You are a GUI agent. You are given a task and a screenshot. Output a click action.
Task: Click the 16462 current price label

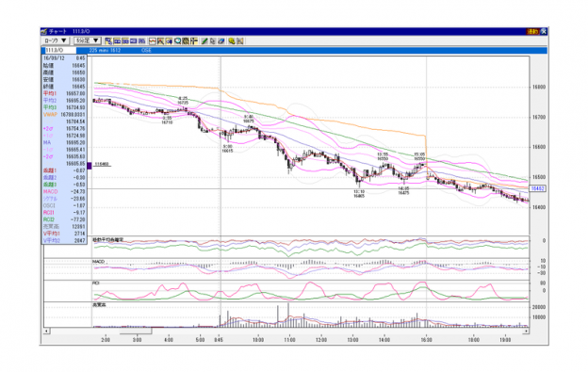537,188
